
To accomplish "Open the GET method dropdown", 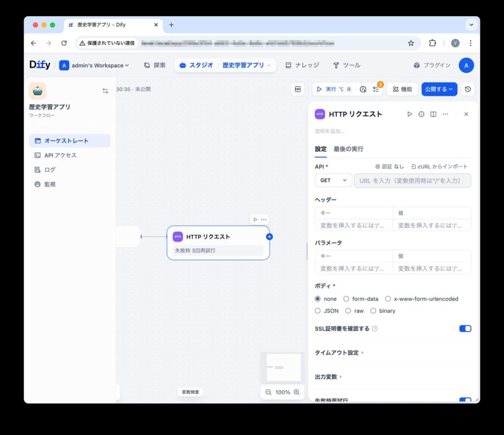I will pos(333,180).
